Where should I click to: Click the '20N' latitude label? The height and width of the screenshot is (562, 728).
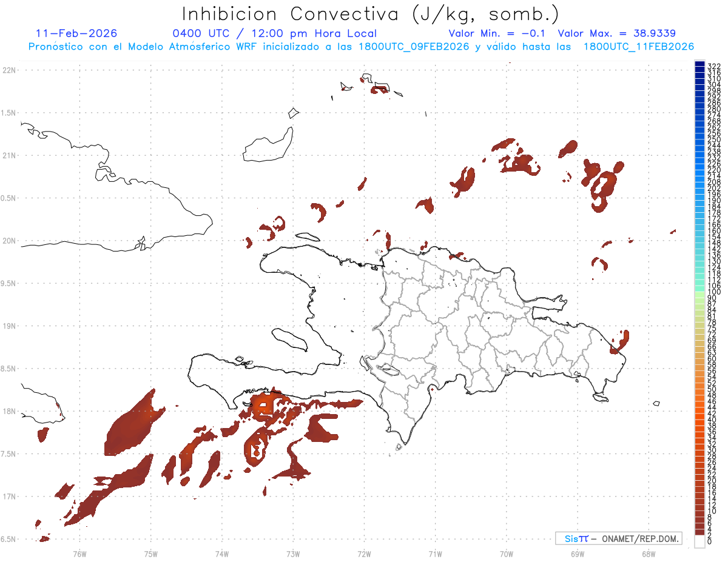point(9,241)
